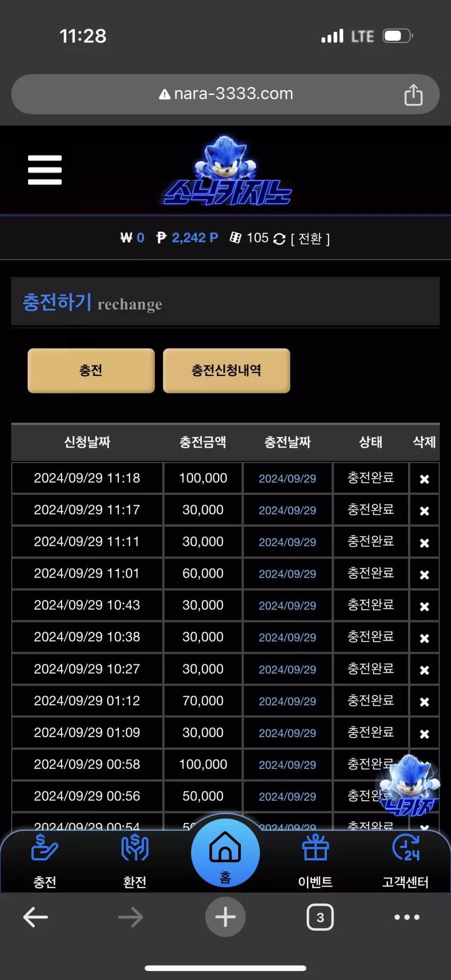Show the open tabs switcher showing 3

320,917
